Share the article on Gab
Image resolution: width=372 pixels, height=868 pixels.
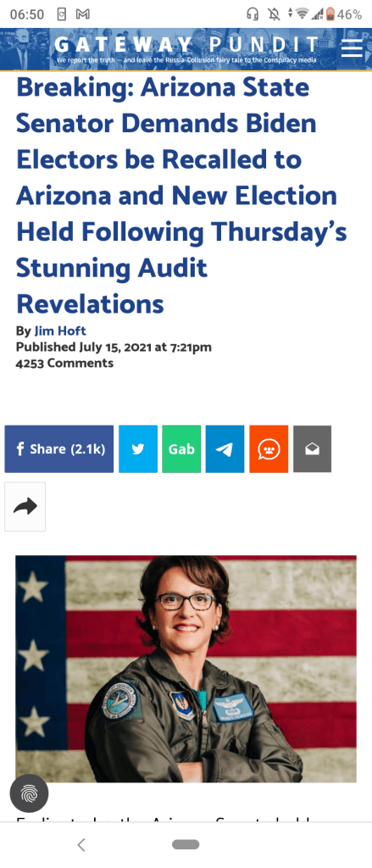(x=181, y=449)
